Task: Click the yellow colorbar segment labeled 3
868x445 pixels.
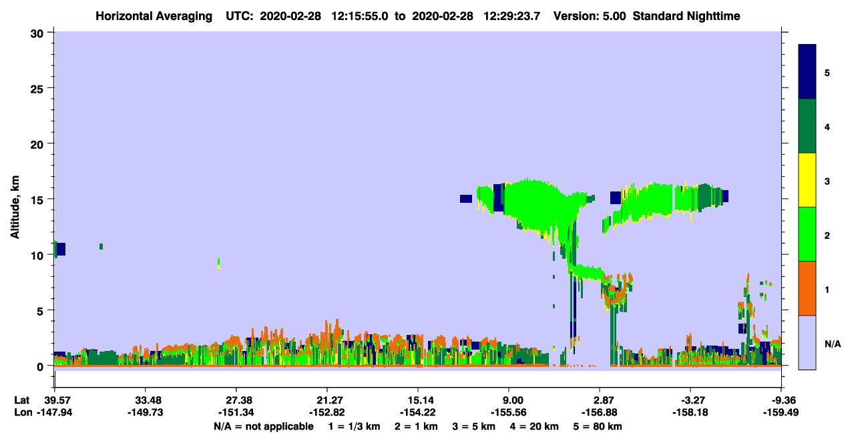Action: 807,180
